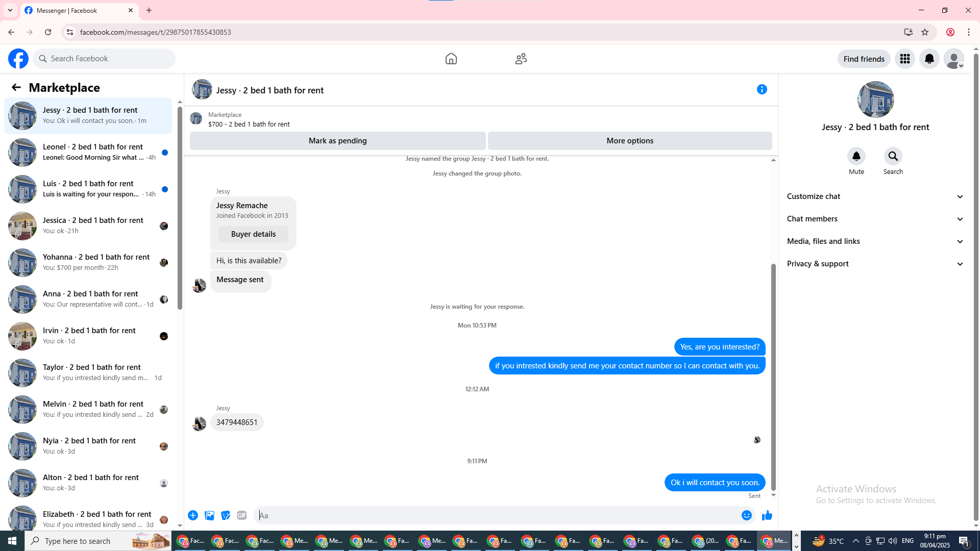Search within this conversation

coord(893,157)
